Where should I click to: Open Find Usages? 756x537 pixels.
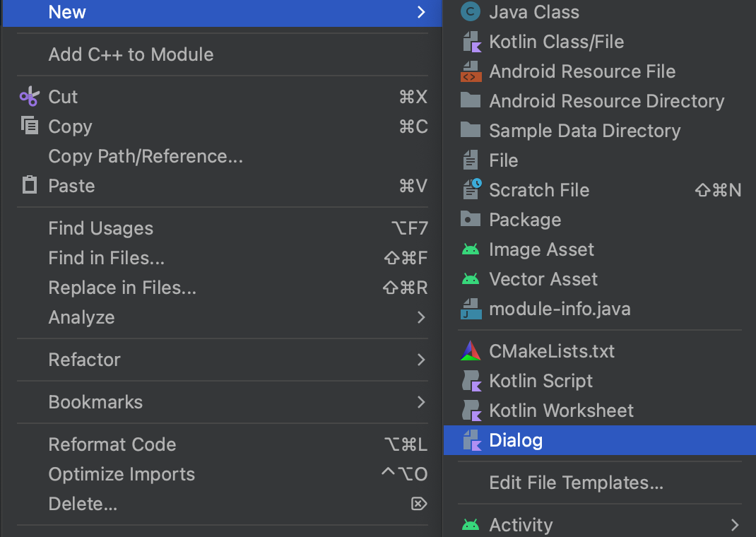(223, 228)
